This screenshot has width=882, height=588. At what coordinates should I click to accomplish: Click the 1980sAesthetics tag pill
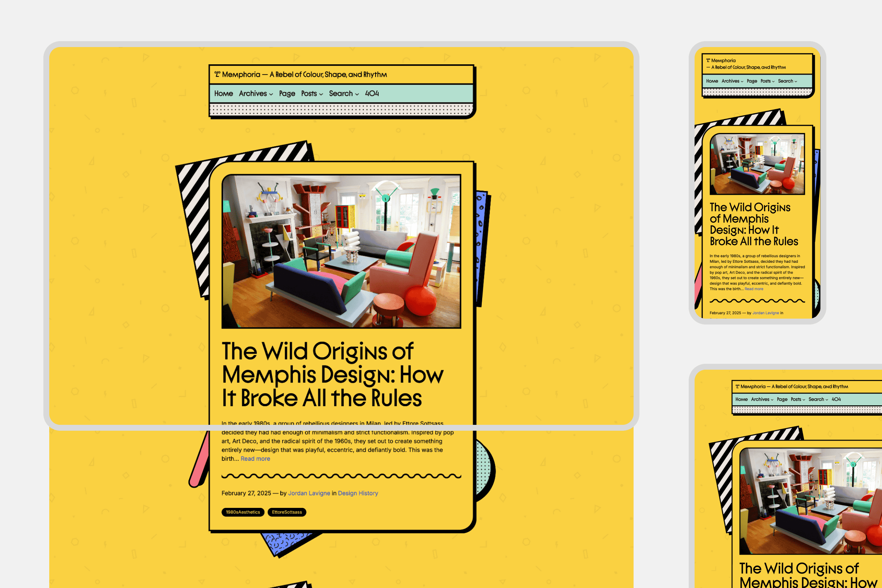click(243, 512)
